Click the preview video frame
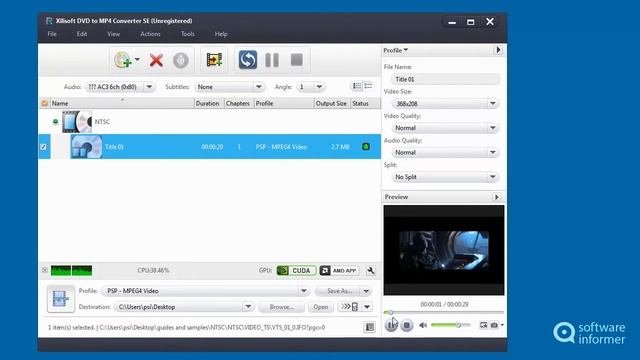Viewport: 640px width, 360px height. (444, 250)
